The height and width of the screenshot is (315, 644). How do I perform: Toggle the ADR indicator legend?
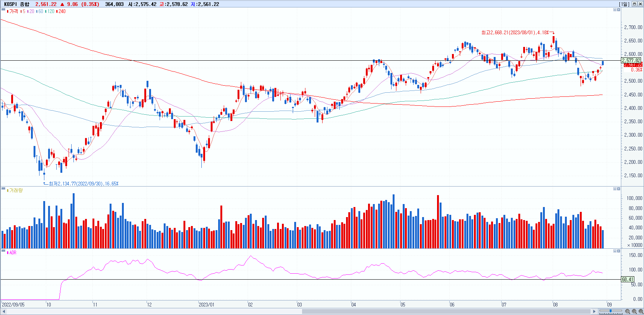(12, 253)
